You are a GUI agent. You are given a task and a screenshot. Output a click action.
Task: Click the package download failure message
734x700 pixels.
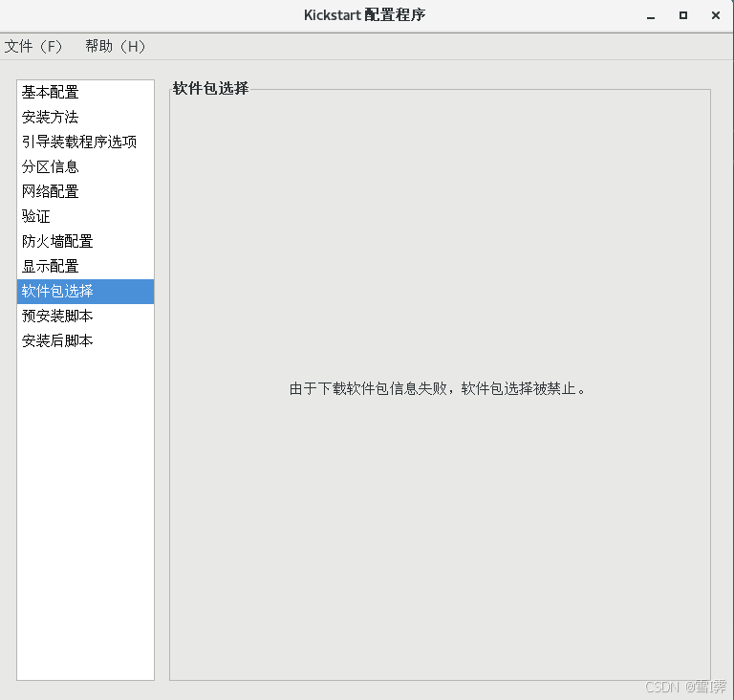point(437,389)
